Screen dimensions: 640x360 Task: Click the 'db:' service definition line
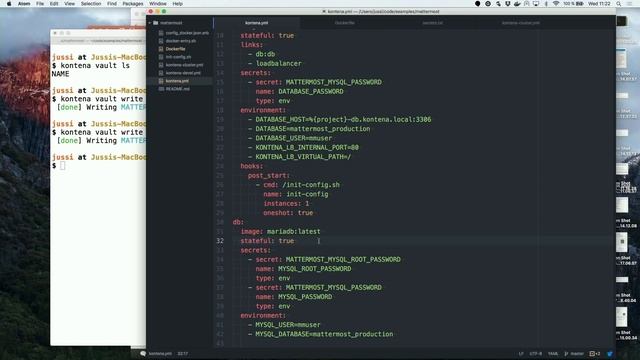pyautogui.click(x=238, y=222)
